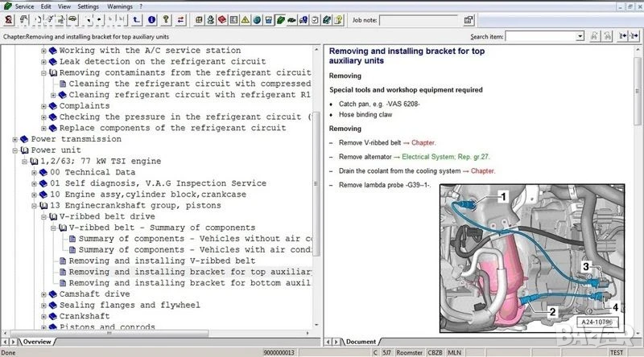This screenshot has width=644, height=357.
Task: Expand the Power transmission tree node
Action: 15,139
